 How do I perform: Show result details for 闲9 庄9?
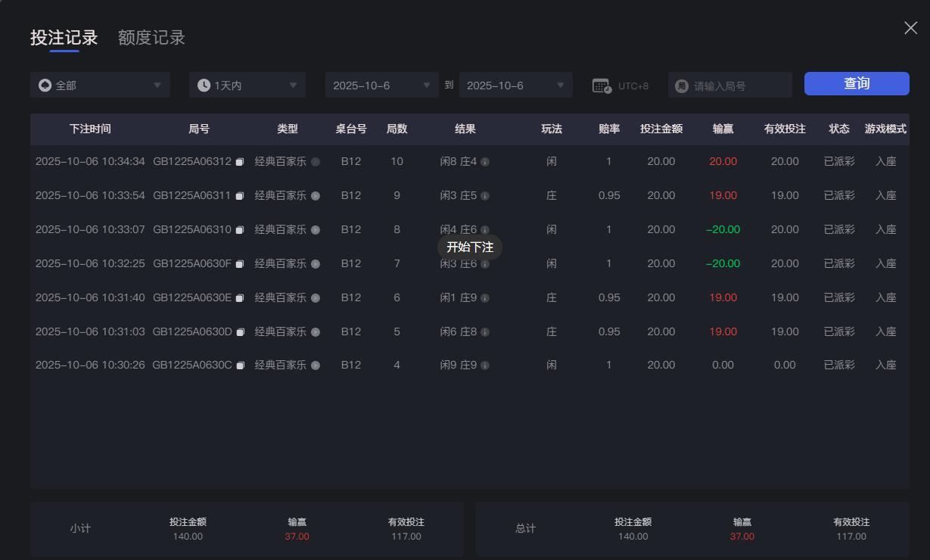coord(485,365)
